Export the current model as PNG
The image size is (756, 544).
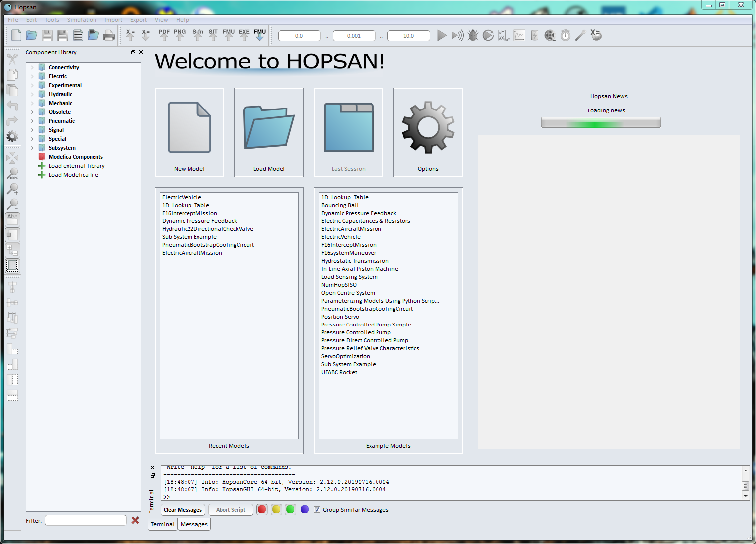180,35
